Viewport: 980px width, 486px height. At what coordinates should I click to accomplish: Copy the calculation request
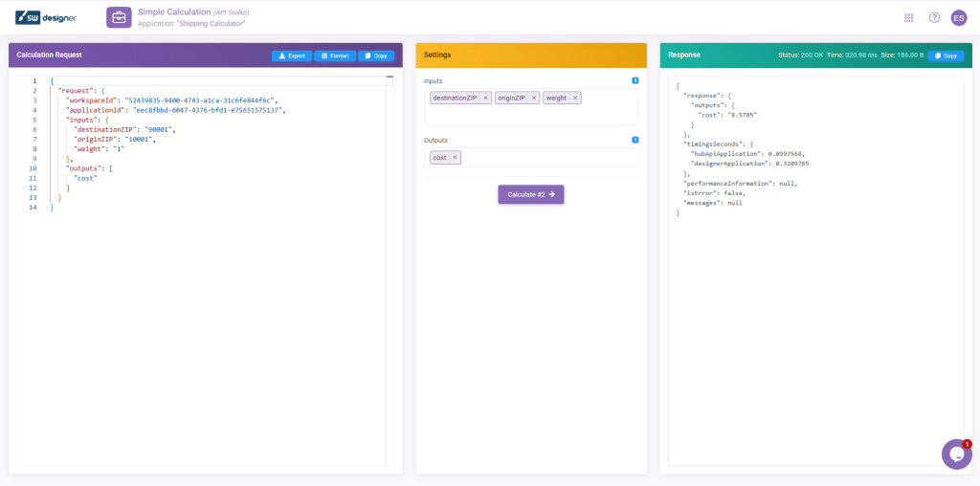[376, 55]
